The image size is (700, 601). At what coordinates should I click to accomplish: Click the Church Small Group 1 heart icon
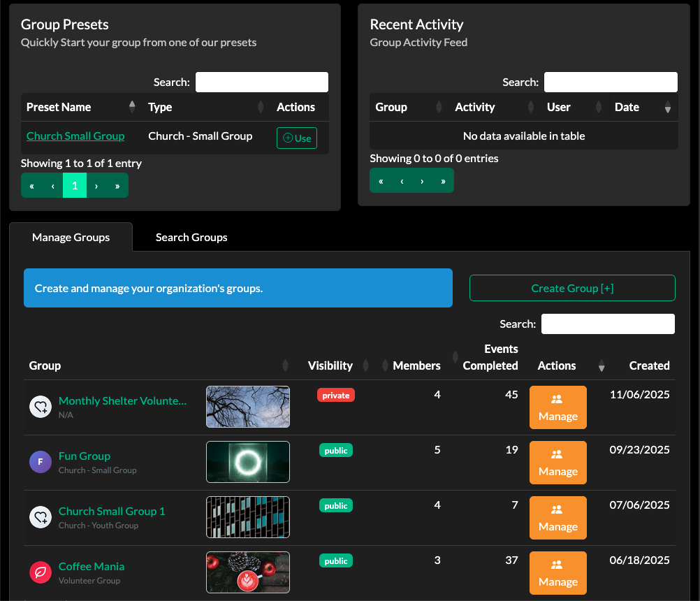point(41,517)
